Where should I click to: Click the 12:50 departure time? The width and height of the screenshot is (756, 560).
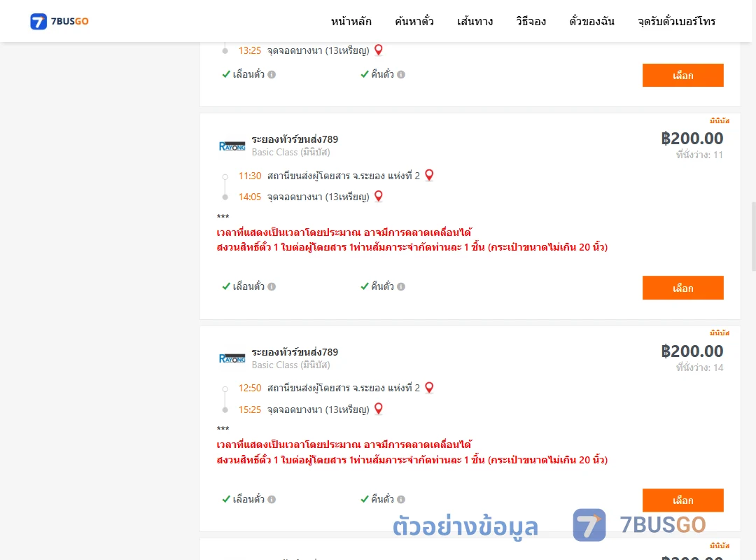coord(250,388)
